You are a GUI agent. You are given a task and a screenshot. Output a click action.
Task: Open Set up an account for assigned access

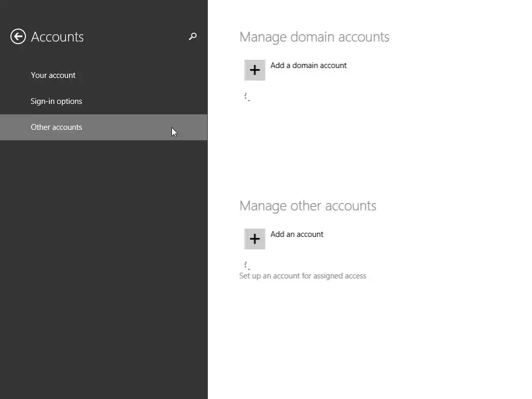(x=302, y=276)
